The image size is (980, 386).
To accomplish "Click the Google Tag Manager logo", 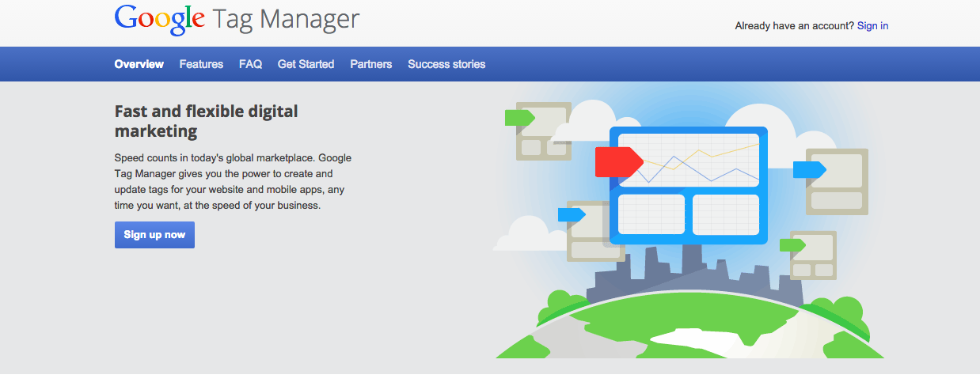I will tap(237, 18).
